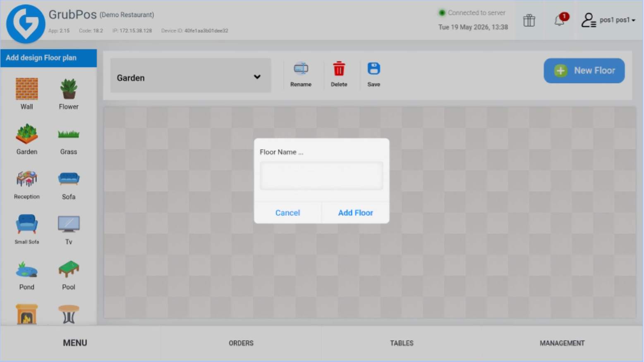Click the Device ID text
This screenshot has width=644, height=362.
click(x=195, y=31)
